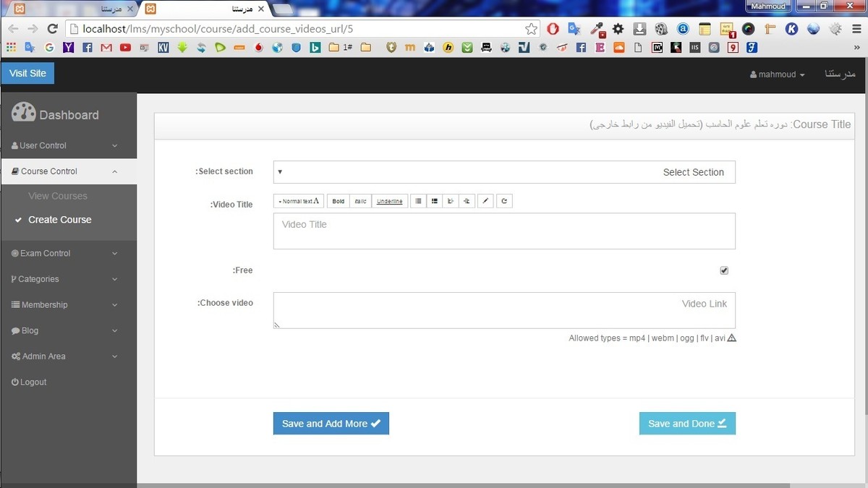Click the share arrow icon in editor toolbar

[504, 201]
